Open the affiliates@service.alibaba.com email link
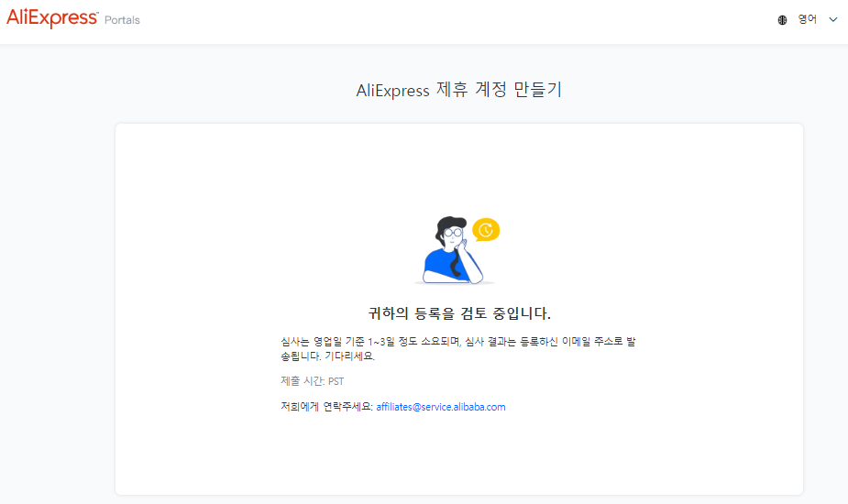 pos(441,407)
